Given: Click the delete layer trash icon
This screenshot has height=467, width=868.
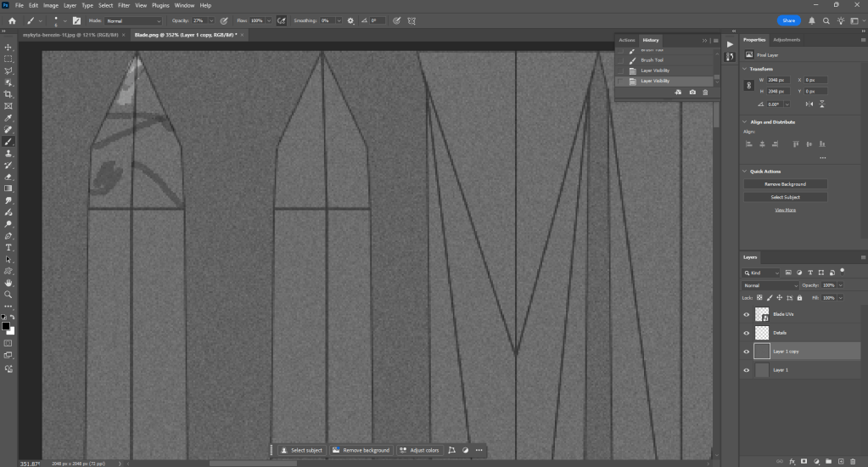Looking at the screenshot, I should click(853, 461).
